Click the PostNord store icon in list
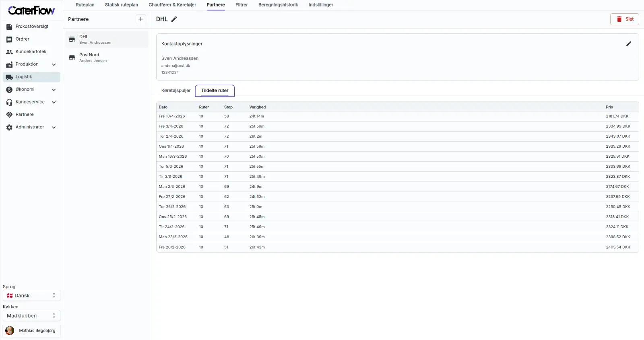644x340 pixels. click(x=72, y=58)
